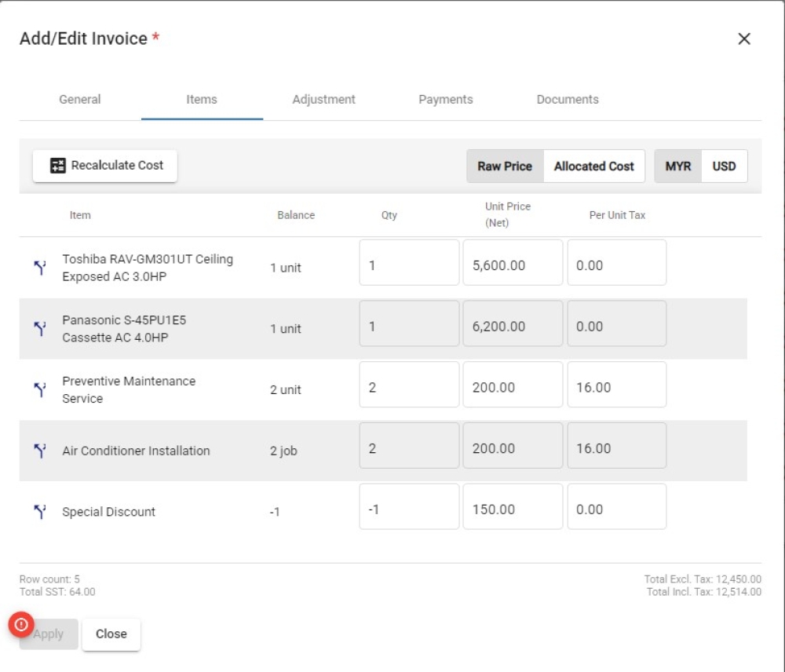This screenshot has width=785, height=672.
Task: Open the Payments tab
Action: pyautogui.click(x=446, y=99)
